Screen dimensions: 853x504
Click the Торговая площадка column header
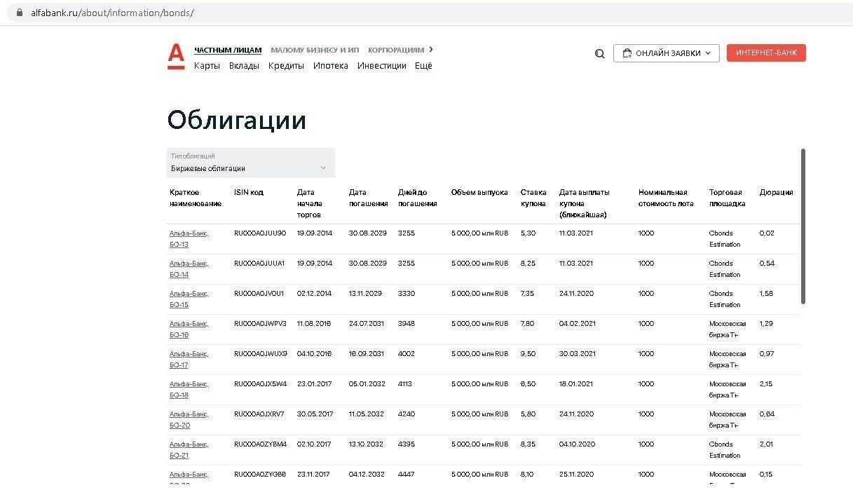click(x=728, y=198)
